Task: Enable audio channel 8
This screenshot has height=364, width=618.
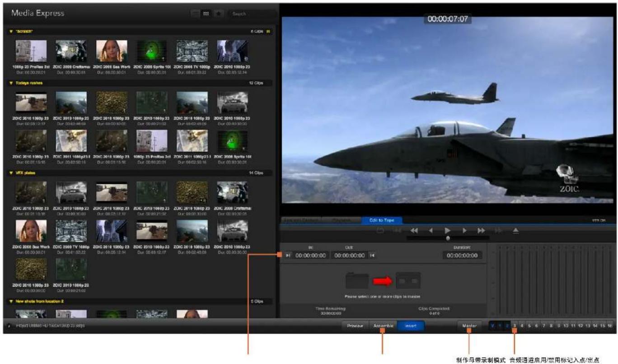Action: [x=552, y=326]
